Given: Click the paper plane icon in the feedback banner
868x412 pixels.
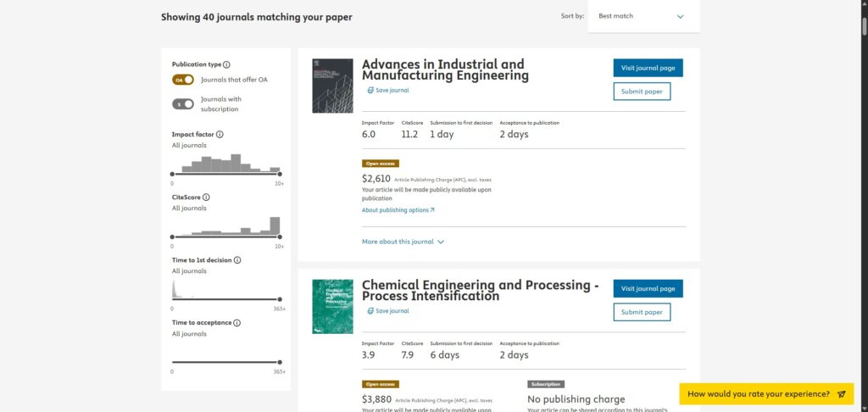Looking at the screenshot, I should (842, 394).
